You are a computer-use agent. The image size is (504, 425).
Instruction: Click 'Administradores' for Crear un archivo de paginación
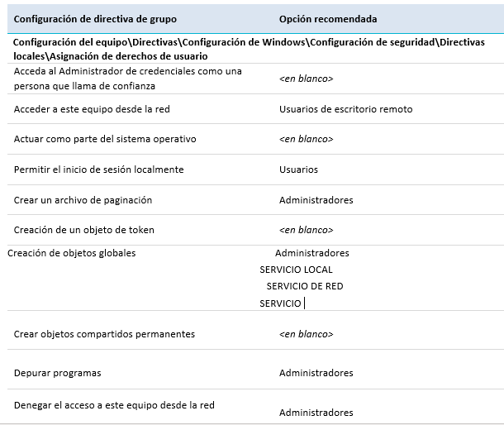point(316,200)
